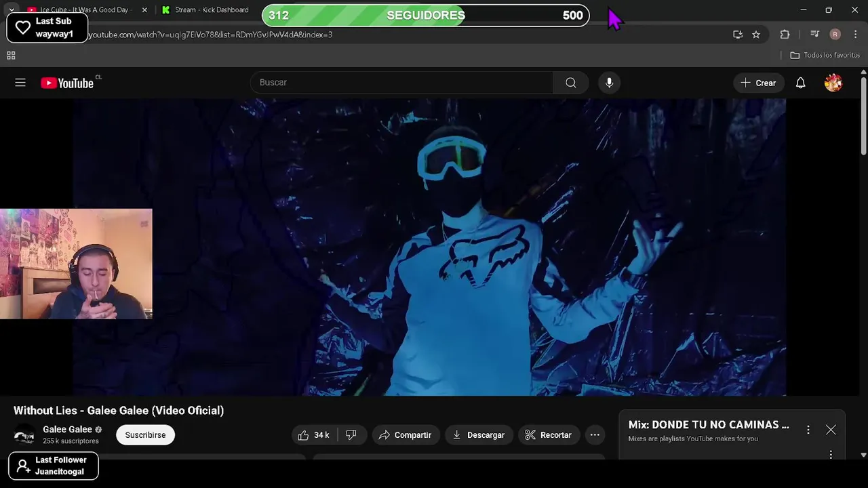Screen dimensions: 868x488
Task: Open YouTube notifications bell
Action: click(801, 83)
